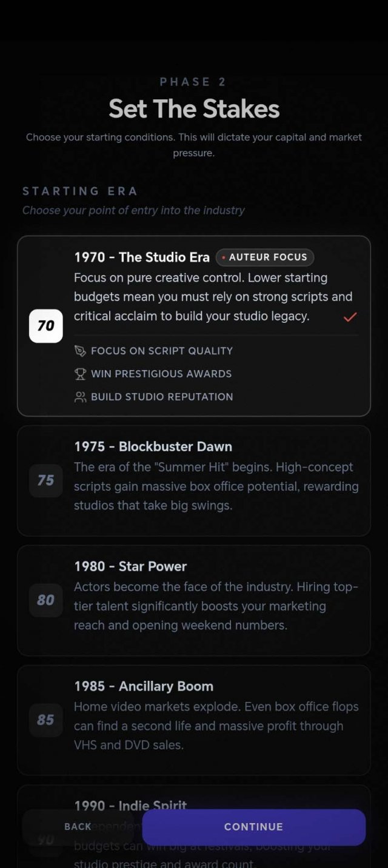
Task: Select the 1975 - Blockbuster Dawn era
Action: click(x=194, y=480)
